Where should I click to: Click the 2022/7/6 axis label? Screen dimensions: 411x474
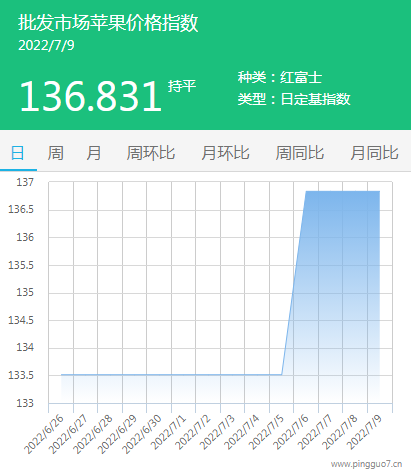pos(291,433)
